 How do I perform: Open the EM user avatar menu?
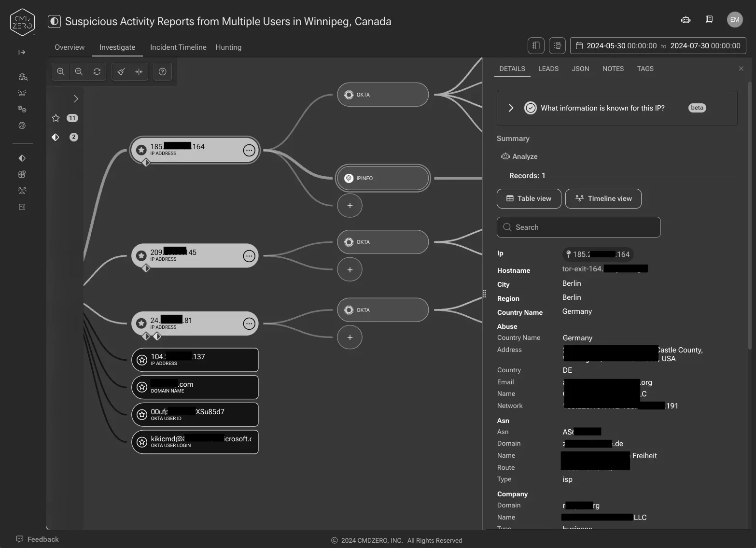[735, 20]
